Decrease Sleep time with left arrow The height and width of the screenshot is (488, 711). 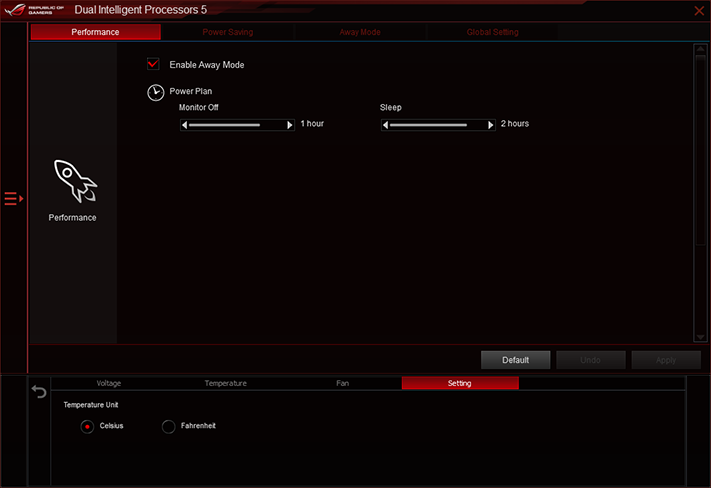[x=385, y=125]
